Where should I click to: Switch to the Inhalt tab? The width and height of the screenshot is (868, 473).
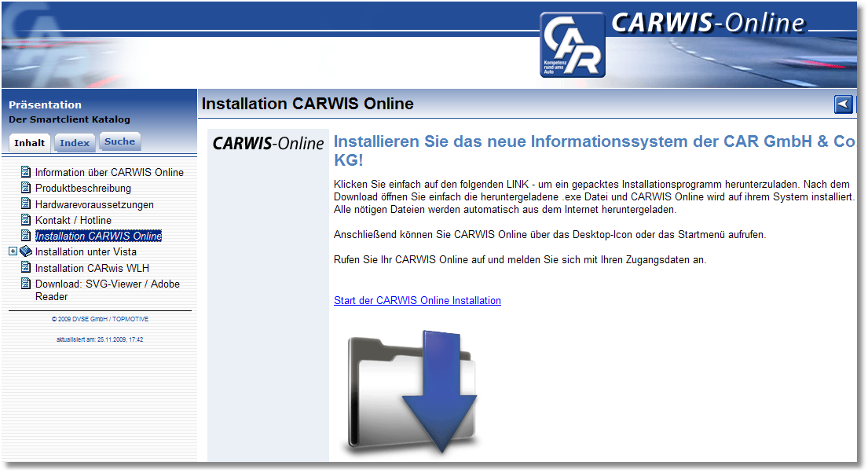29,143
